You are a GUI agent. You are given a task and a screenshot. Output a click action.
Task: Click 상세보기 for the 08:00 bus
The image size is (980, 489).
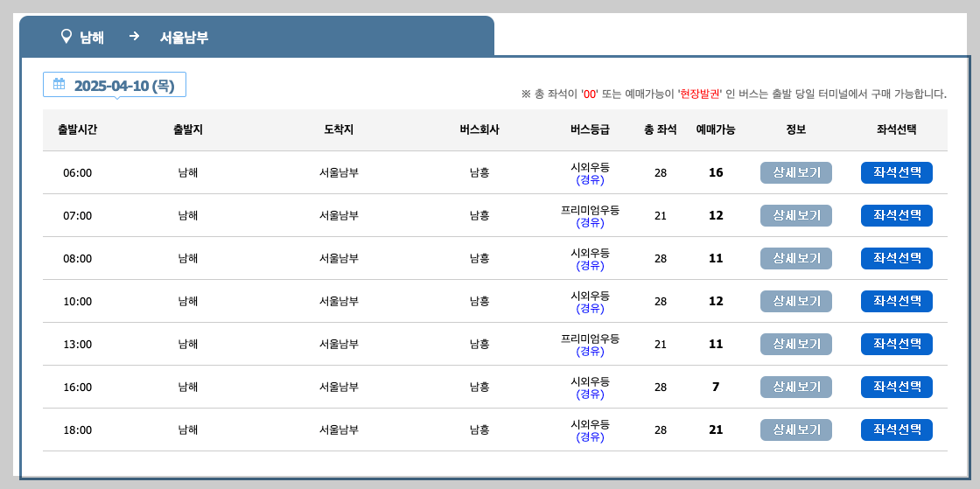[795, 259]
